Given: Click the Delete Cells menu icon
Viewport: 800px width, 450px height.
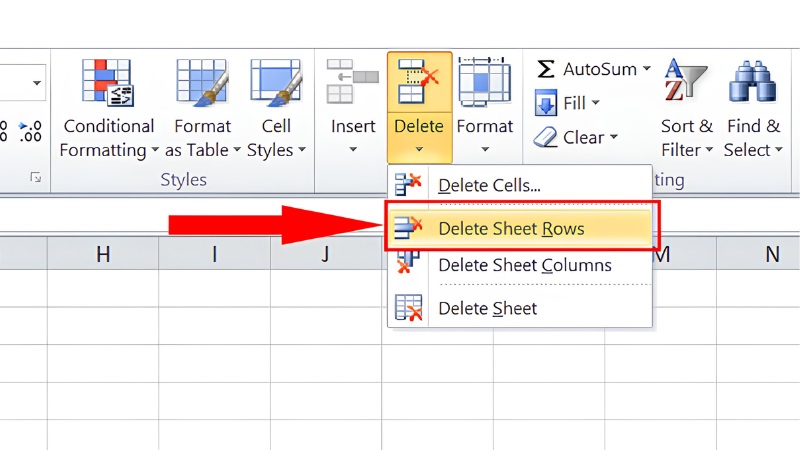Looking at the screenshot, I should [x=408, y=184].
